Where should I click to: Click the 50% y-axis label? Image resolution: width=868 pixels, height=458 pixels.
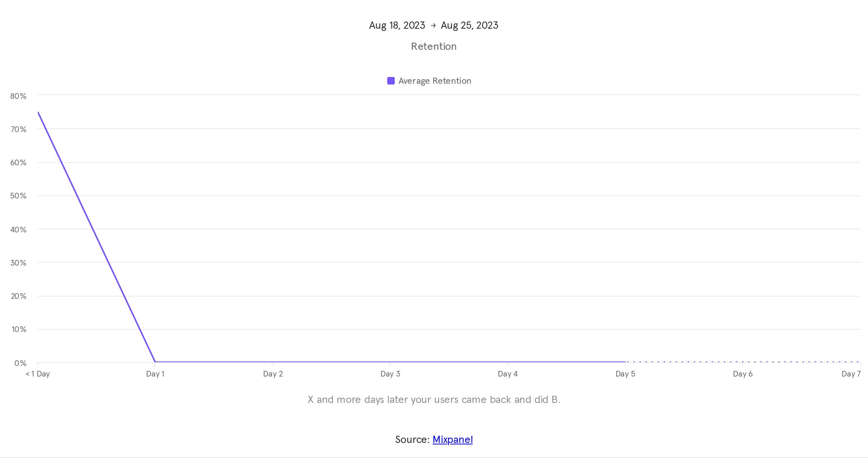pos(18,196)
